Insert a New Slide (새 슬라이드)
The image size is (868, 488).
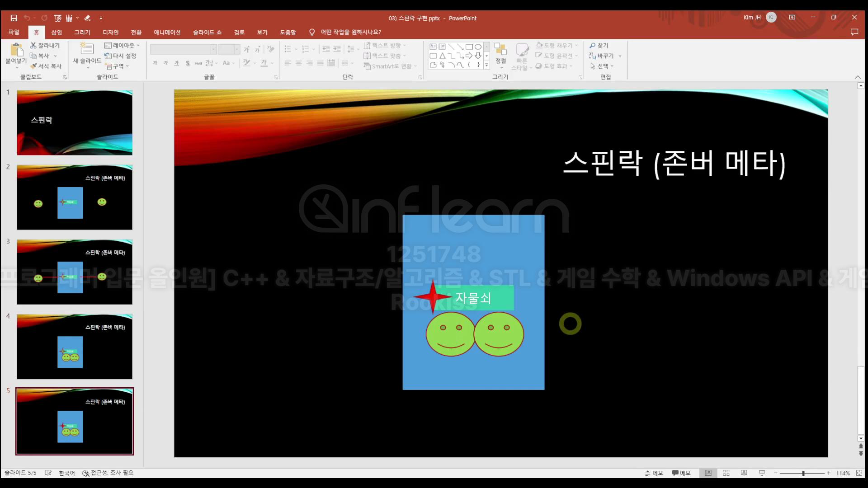(x=87, y=49)
